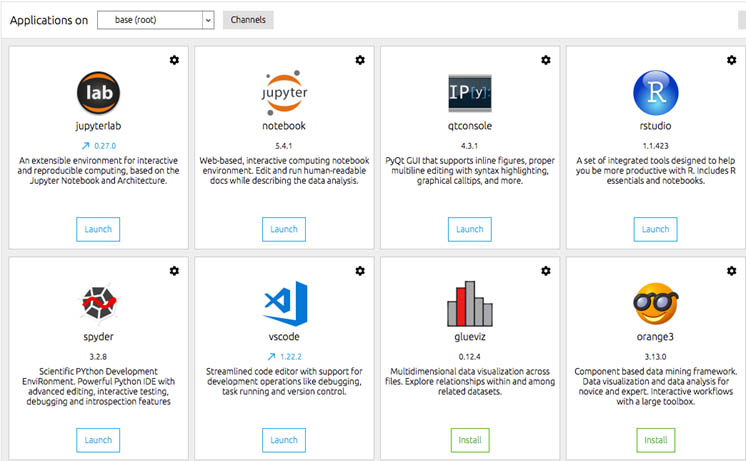Screen dimensions: 746x461
Task: Click the glueviz description text
Action: [470, 381]
